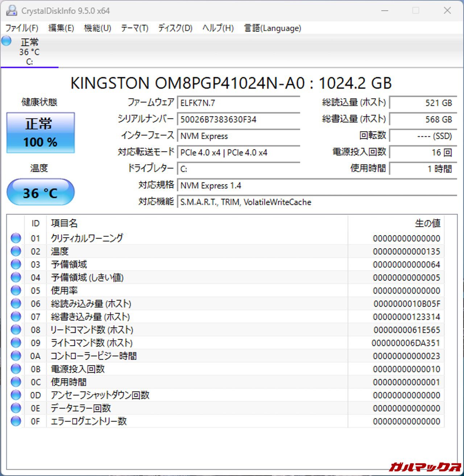Click the status orb for エラーログエントリー数 row
The image size is (464, 476).
pyautogui.click(x=16, y=421)
